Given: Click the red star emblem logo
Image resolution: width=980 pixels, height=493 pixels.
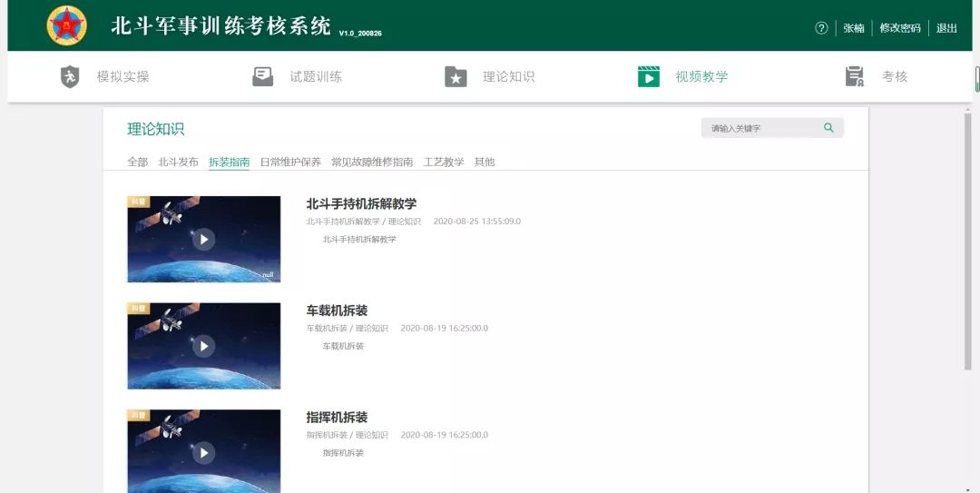Looking at the screenshot, I should 67,25.
